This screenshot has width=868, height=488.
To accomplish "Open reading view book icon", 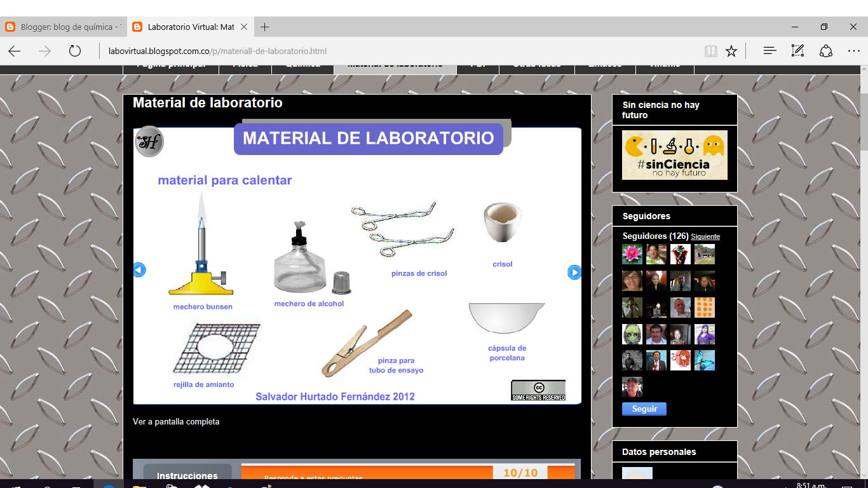I will (710, 51).
